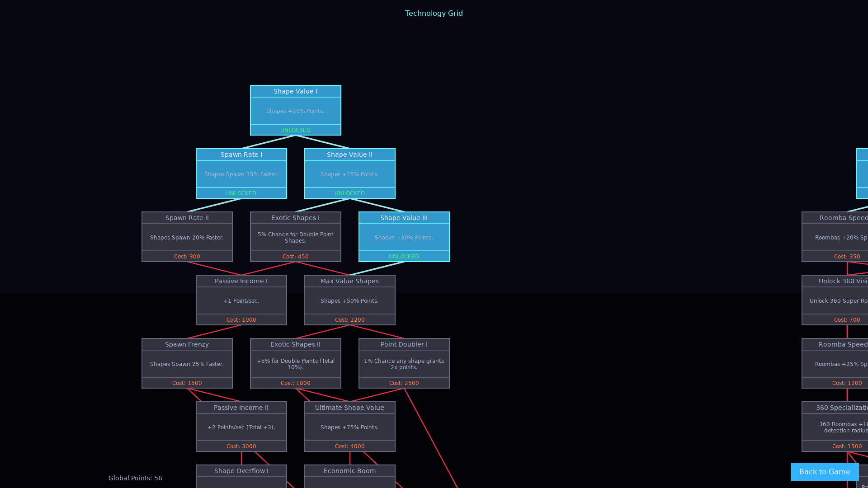Choose the Spawn Frenzy node
Viewport: 868px width, 488px height.
coord(187,363)
